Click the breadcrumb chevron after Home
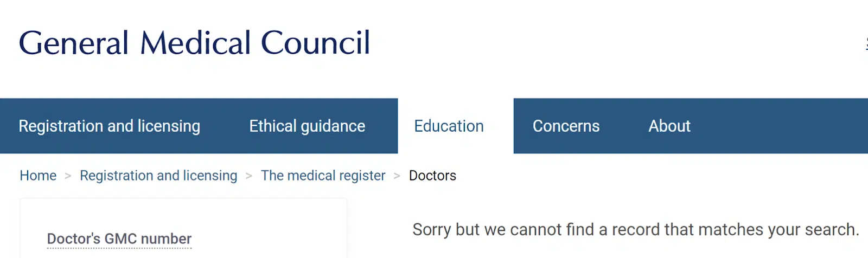The image size is (868, 258). tap(68, 176)
